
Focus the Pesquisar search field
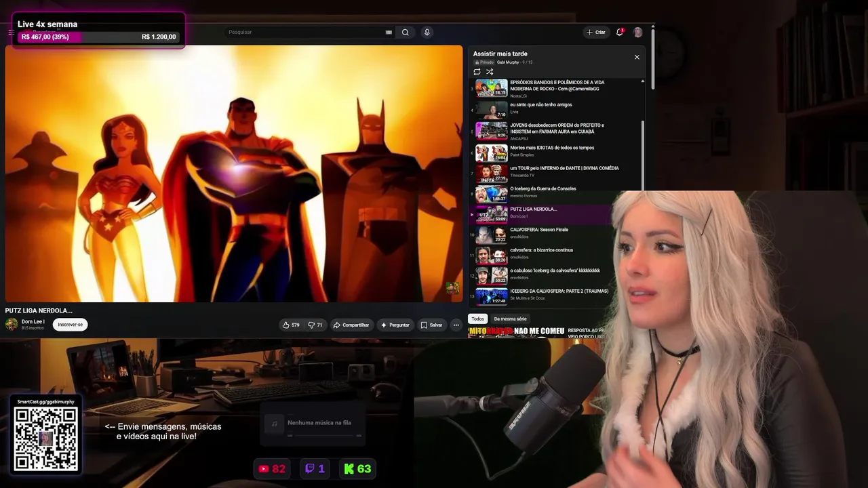click(x=309, y=32)
